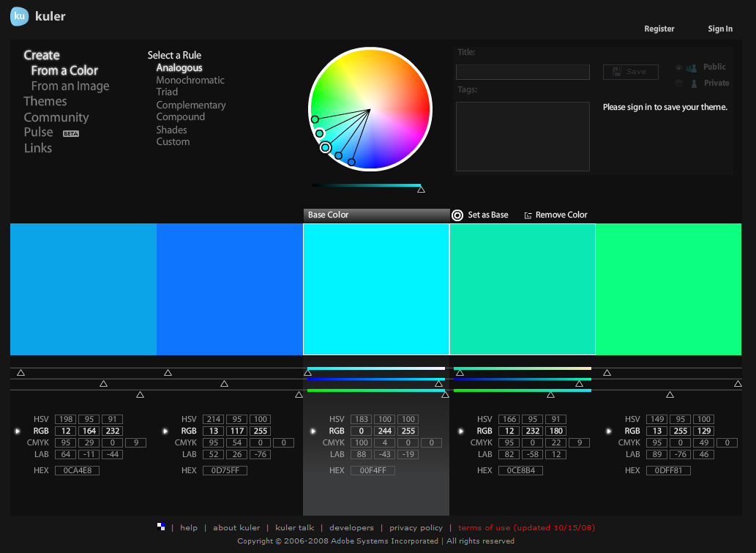The width and height of the screenshot is (756, 553).
Task: Expand RGB arrow for color 0CE8B4
Action: (461, 431)
